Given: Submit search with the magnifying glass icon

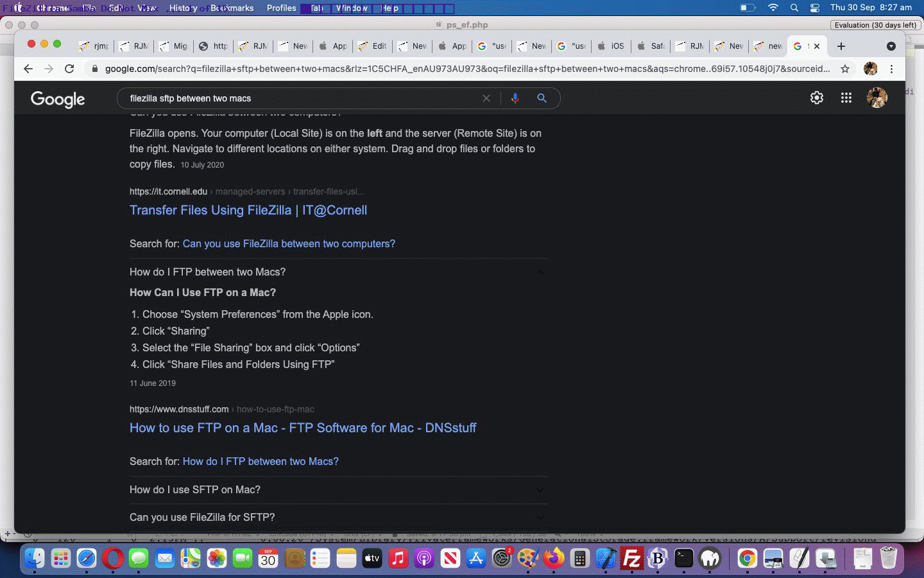Looking at the screenshot, I should click(542, 98).
